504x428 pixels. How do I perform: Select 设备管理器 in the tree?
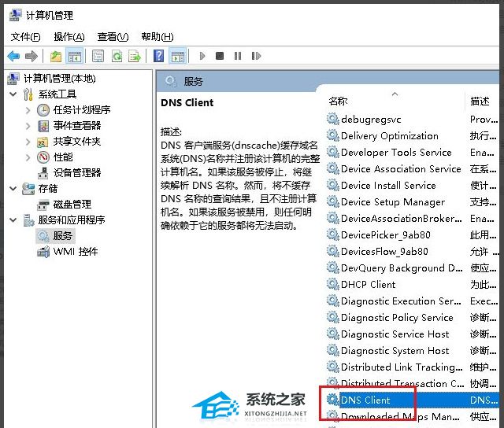click(77, 173)
